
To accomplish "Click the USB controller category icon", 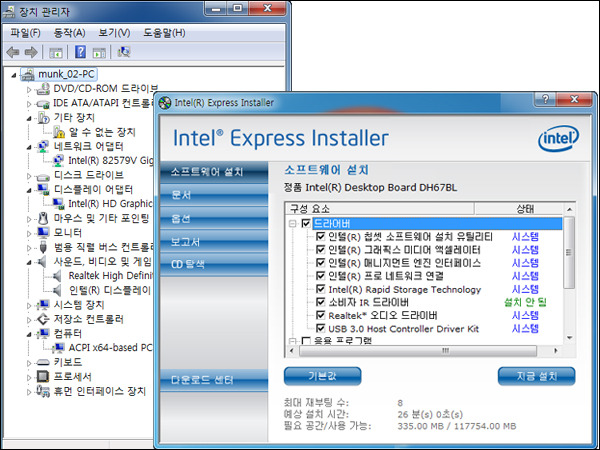I will coord(43,247).
